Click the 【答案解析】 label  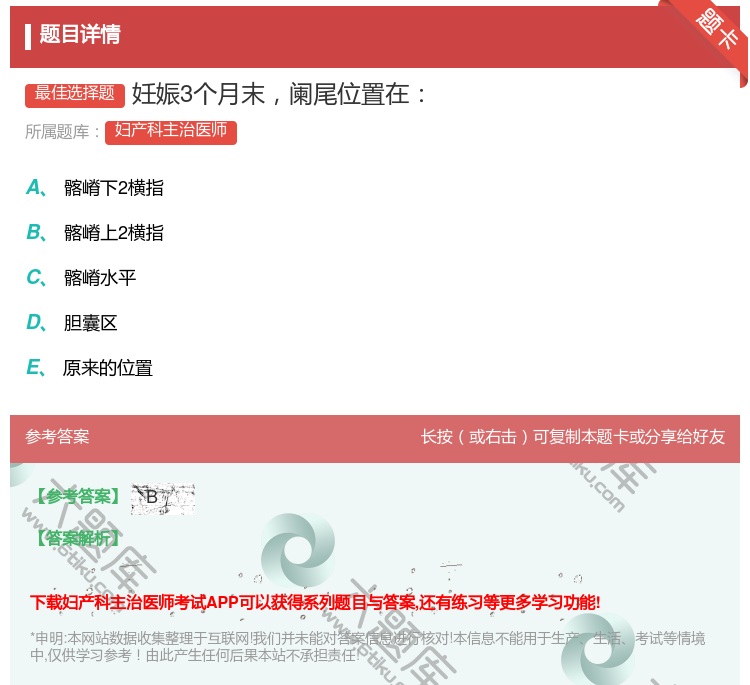79,538
